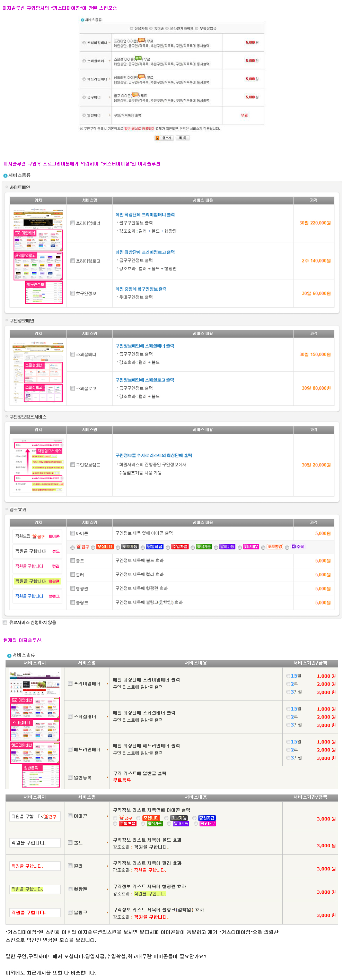Viewport: 343px width, 980px height.
Task: Click the 글쓰기 write button
Action: coord(164,138)
